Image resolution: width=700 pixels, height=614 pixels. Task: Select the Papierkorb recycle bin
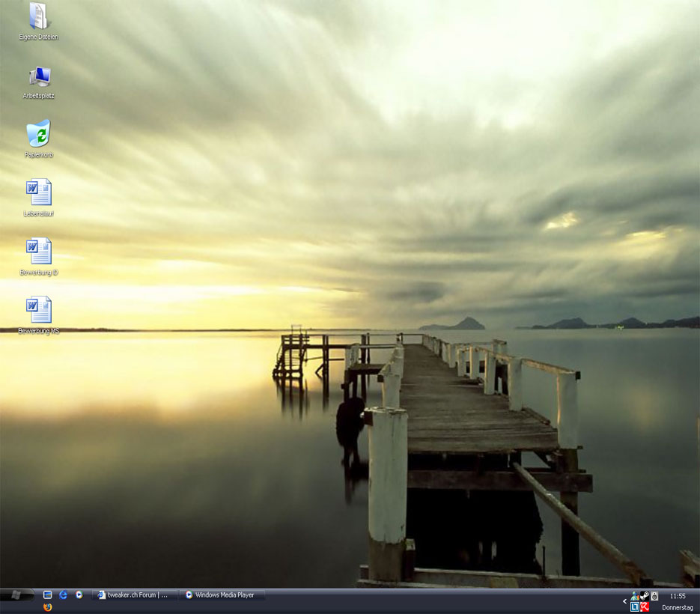[39, 134]
